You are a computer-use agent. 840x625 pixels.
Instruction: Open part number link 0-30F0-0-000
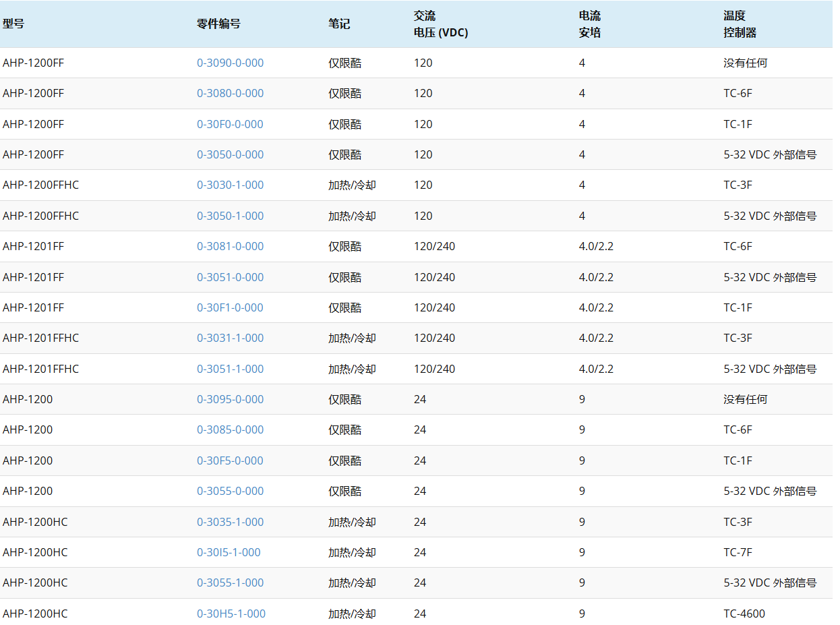(230, 124)
